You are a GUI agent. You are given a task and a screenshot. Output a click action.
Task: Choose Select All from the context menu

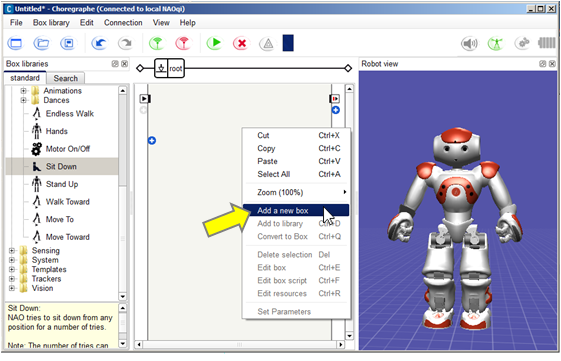pos(296,174)
